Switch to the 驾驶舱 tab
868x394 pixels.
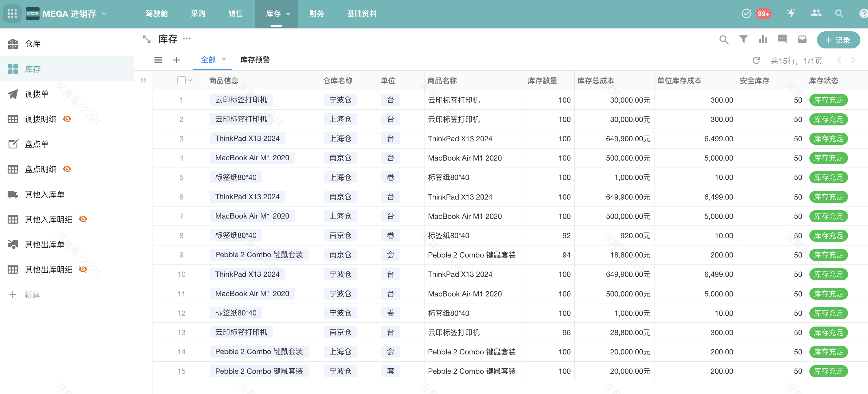[x=157, y=14]
